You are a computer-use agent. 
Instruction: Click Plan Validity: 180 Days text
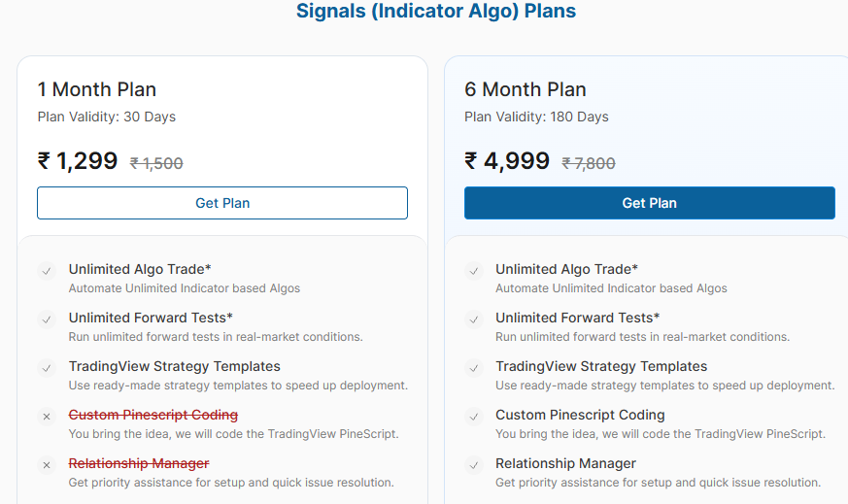click(x=536, y=117)
